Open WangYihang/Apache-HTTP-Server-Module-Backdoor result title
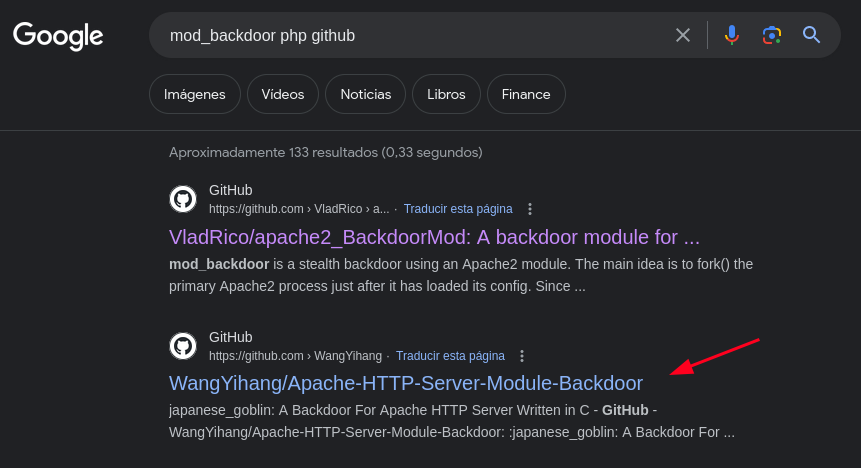This screenshot has width=861, height=468. (x=406, y=383)
